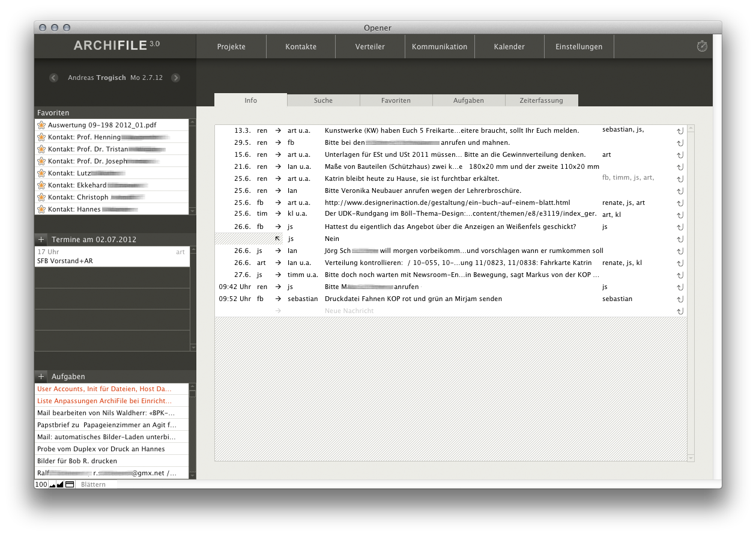Viewport: 756px width, 536px height.
Task: Click zoom-out mountain icon in status bar
Action: coord(53,484)
